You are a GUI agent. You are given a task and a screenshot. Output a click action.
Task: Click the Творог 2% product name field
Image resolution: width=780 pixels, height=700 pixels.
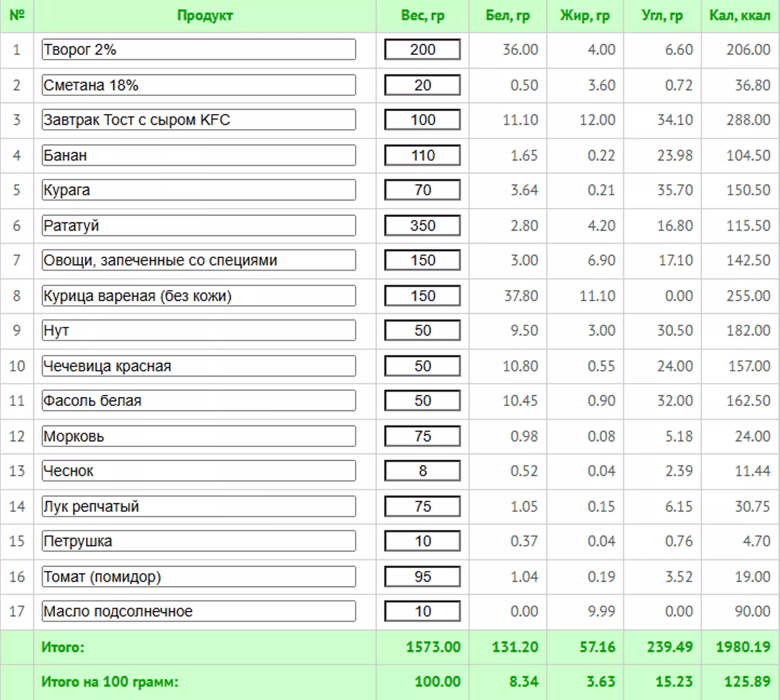coord(198,50)
